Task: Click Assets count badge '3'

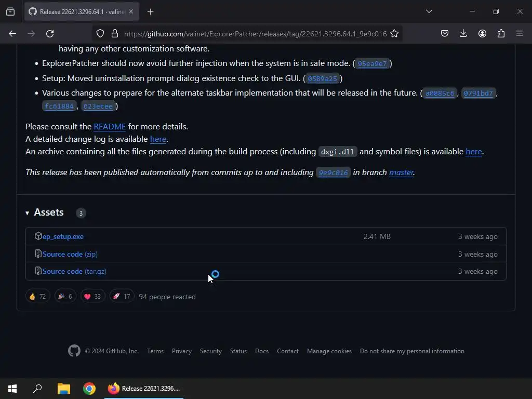Action: click(81, 213)
